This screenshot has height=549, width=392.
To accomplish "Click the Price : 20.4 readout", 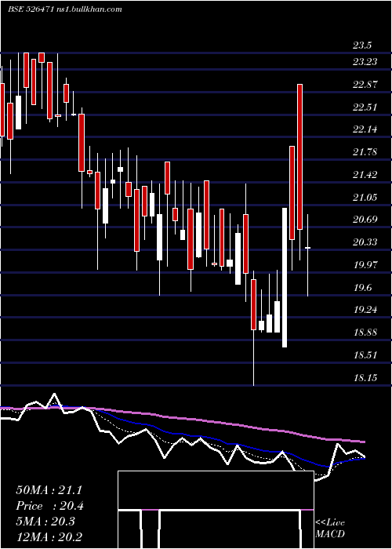I will tap(49, 506).
